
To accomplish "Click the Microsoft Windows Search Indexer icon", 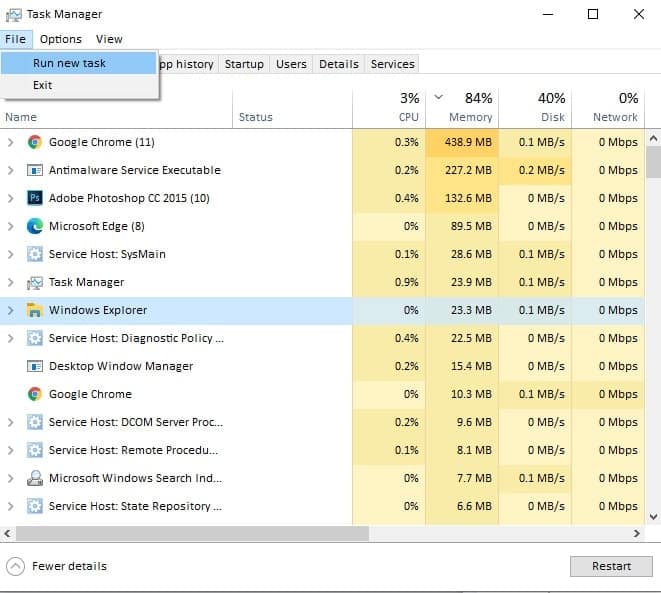I will tap(35, 478).
